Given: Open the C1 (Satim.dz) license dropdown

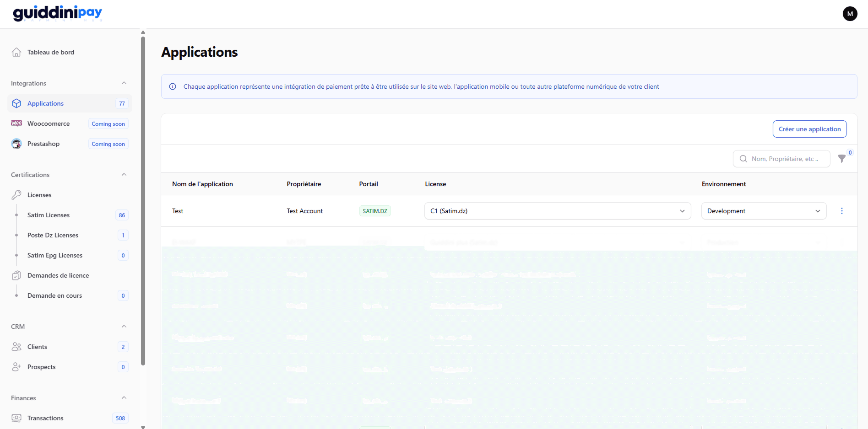Looking at the screenshot, I should point(557,211).
